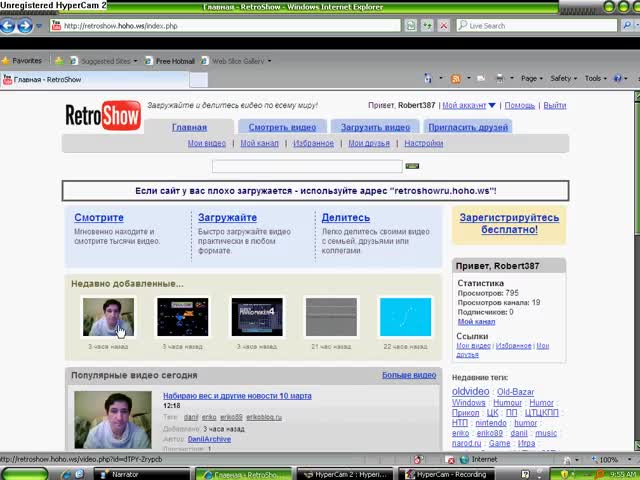The height and width of the screenshot is (480, 640).
Task: Click the RSS feeds icon
Action: 456,79
